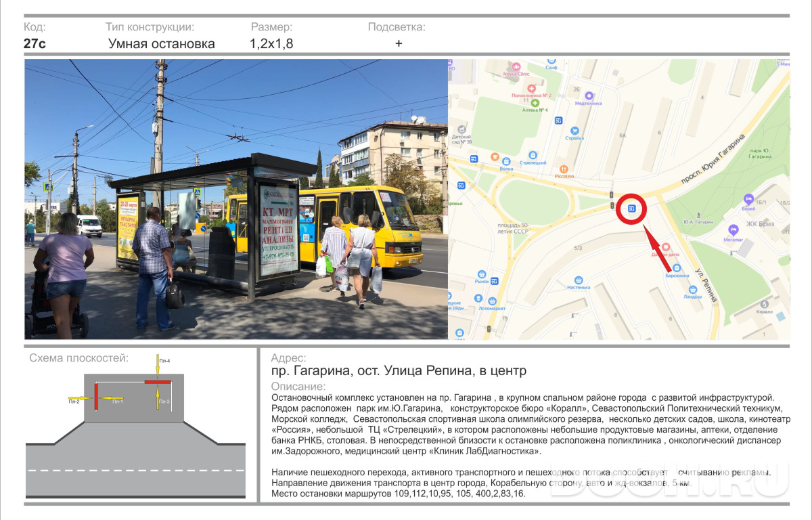812x520 pixels.
Task: Select the Пл-4 plane label
Action: click(x=164, y=361)
